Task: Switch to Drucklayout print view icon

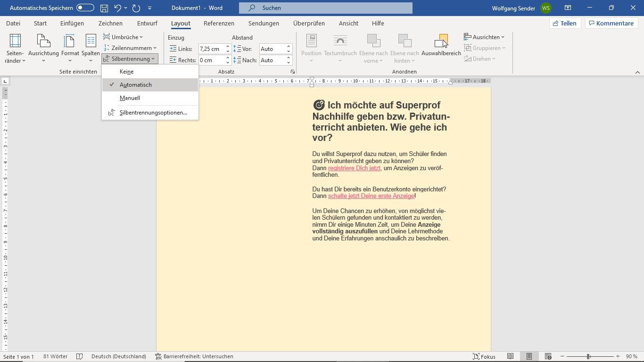Action: (529, 356)
